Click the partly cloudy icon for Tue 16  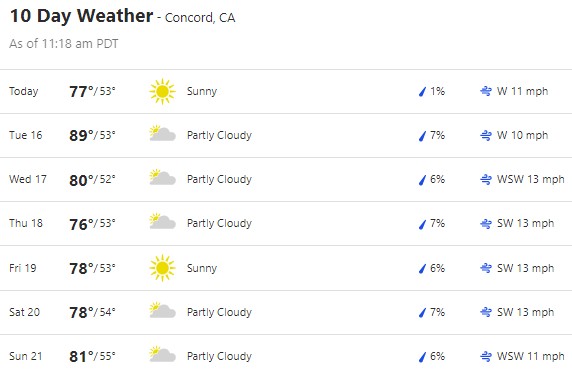pyautogui.click(x=162, y=134)
